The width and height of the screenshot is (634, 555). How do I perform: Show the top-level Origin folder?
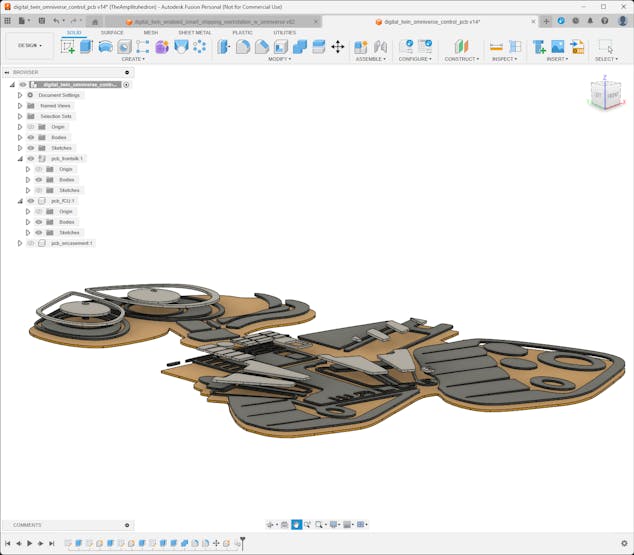(30, 127)
